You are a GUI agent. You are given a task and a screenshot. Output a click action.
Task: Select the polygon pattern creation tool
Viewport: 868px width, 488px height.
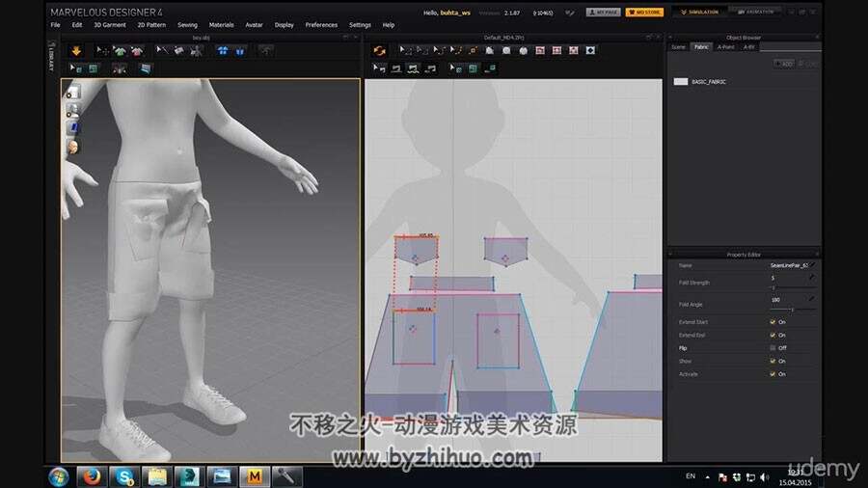click(489, 50)
